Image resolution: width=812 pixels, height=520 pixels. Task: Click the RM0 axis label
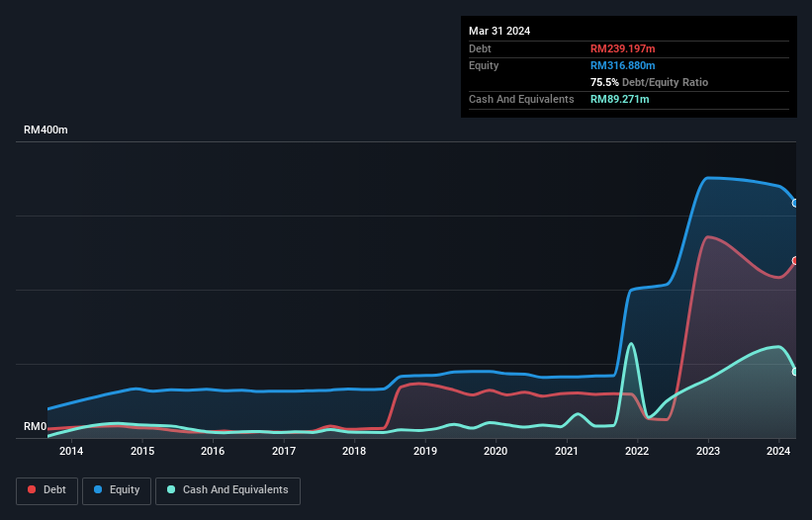36,426
